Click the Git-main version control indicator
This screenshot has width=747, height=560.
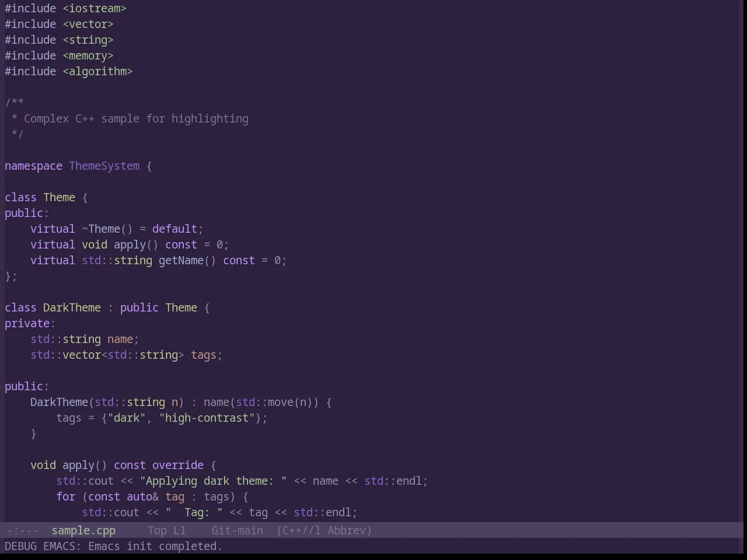click(x=237, y=530)
